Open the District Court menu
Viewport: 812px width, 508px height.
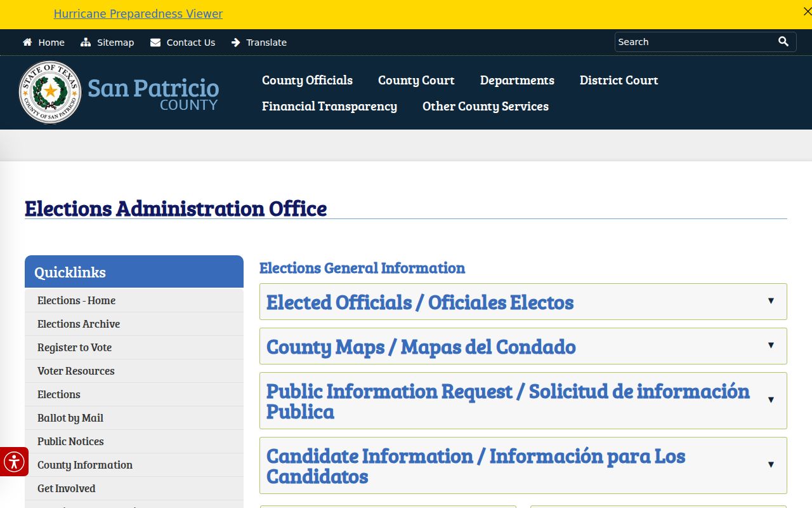point(619,80)
